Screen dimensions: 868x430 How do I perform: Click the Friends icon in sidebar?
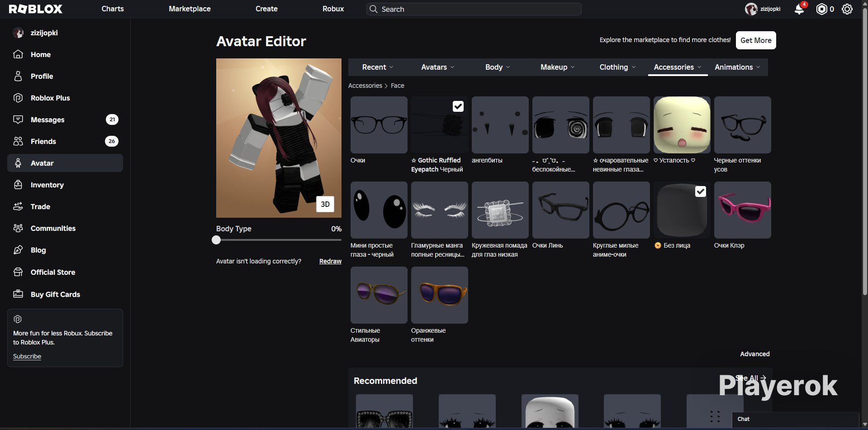point(18,141)
